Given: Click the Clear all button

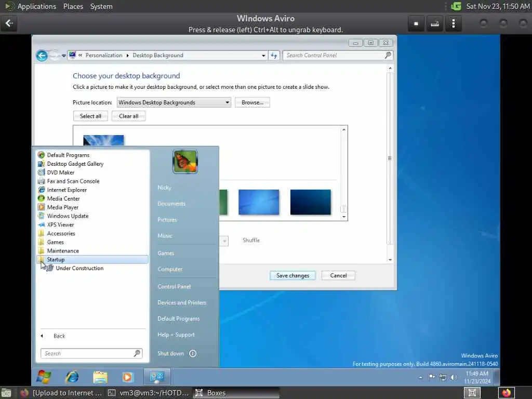Looking at the screenshot, I should (x=129, y=116).
